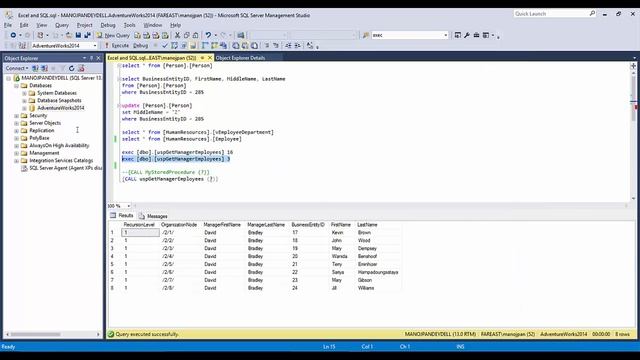
Task: Click the Decrease Indent icon
Action: pos(288,46)
